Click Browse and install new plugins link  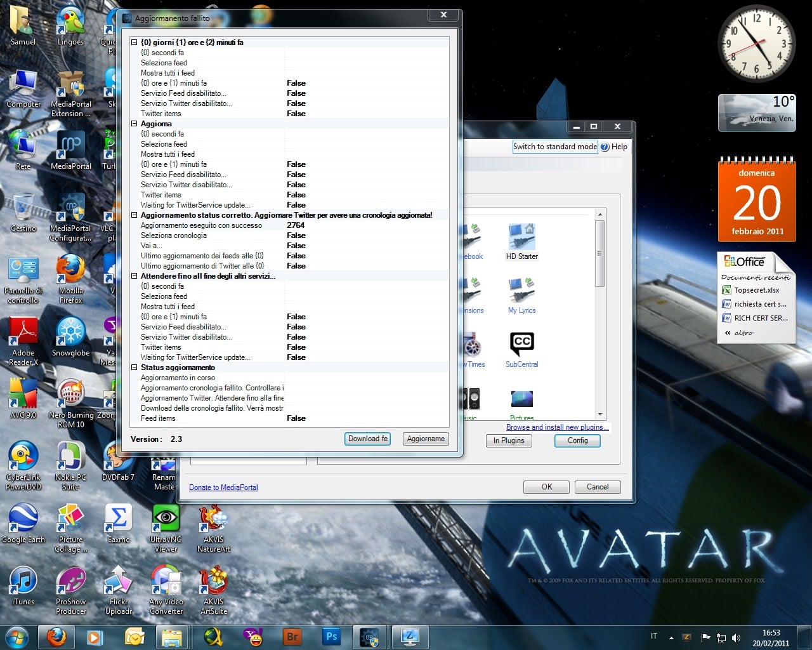[557, 427]
